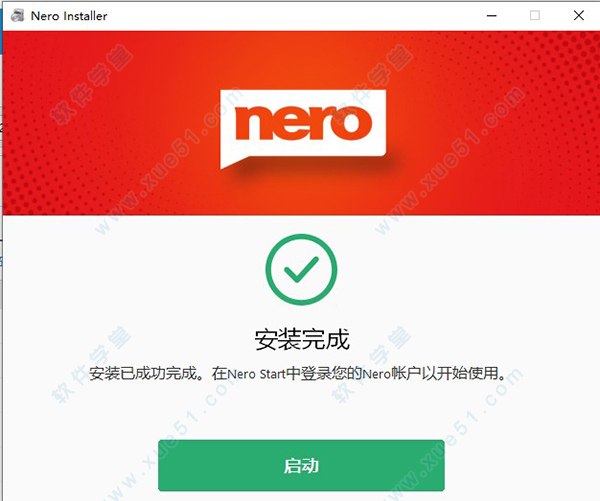
Task: Click the green checkmark success icon
Action: coord(301,269)
